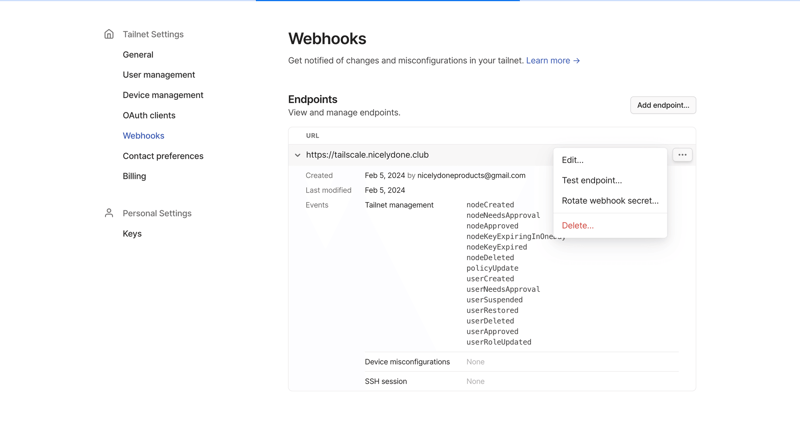Click the nodeDeleted event name
The image size is (800, 442).
click(x=490, y=258)
